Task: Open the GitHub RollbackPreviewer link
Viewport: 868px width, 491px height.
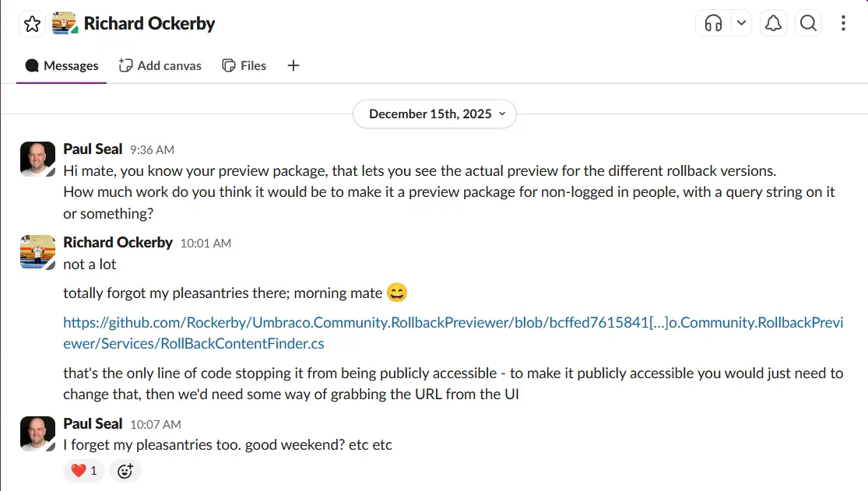Action: click(453, 332)
